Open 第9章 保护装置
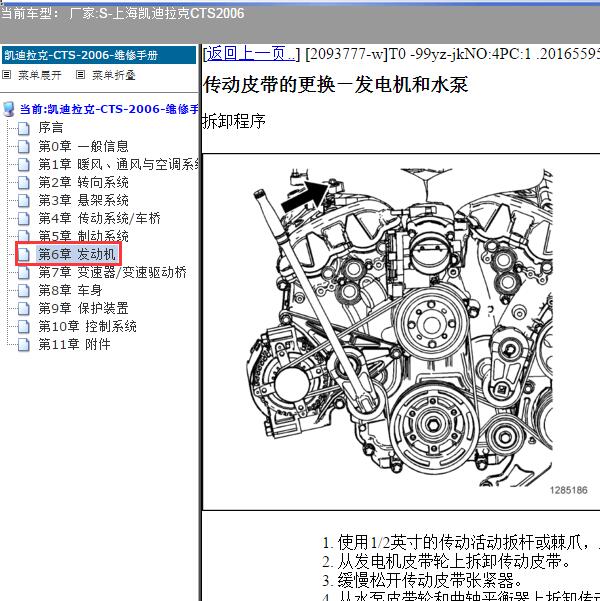Screen dimensions: 600x601 coord(84,308)
